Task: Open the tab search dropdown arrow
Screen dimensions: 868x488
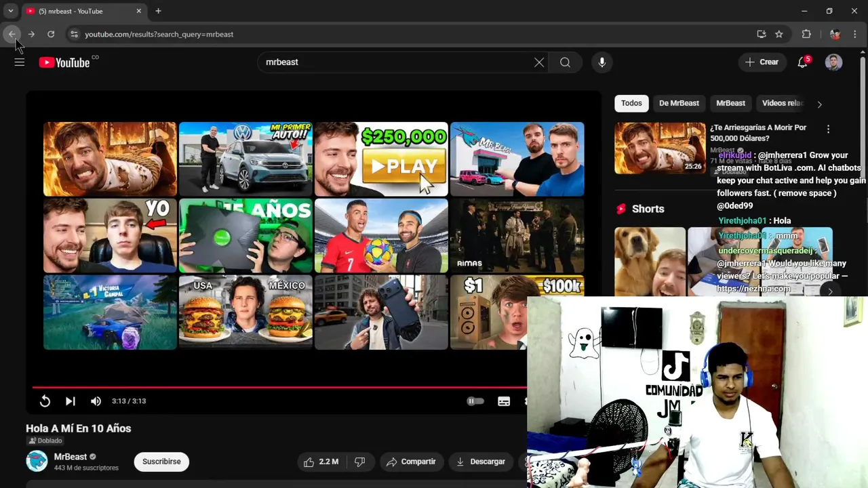Action: (x=10, y=11)
